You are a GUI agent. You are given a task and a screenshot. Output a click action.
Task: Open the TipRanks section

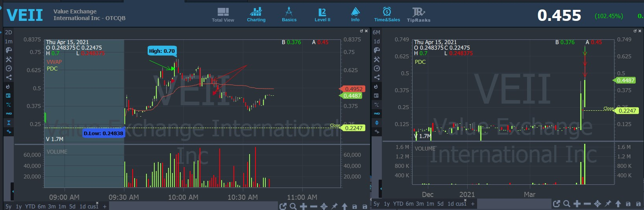tap(418, 15)
